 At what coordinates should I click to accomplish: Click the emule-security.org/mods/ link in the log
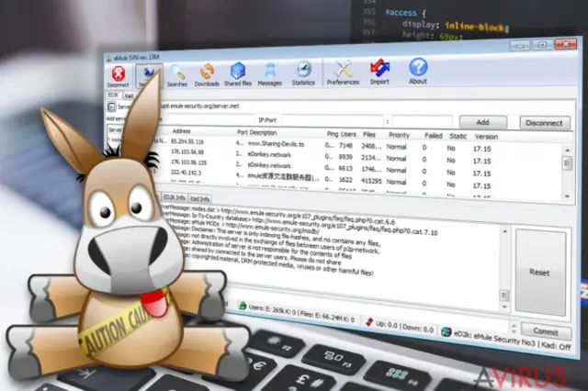(272, 228)
